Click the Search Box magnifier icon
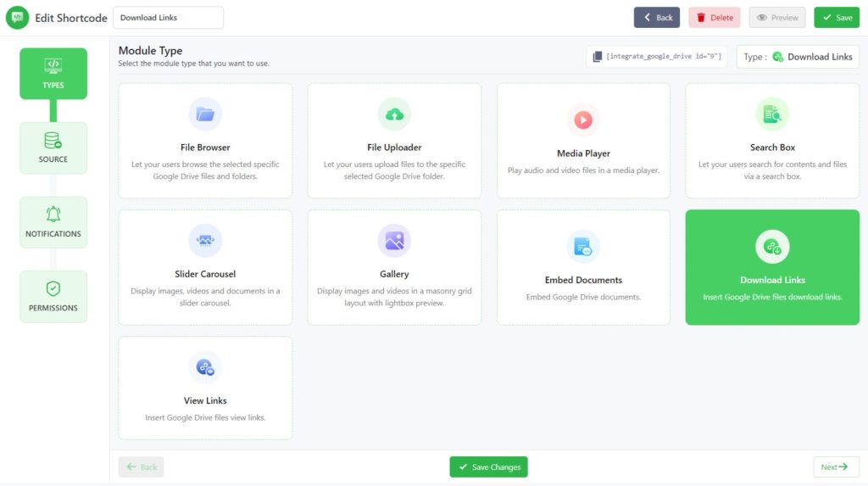The height and width of the screenshot is (486, 868). coord(772,115)
